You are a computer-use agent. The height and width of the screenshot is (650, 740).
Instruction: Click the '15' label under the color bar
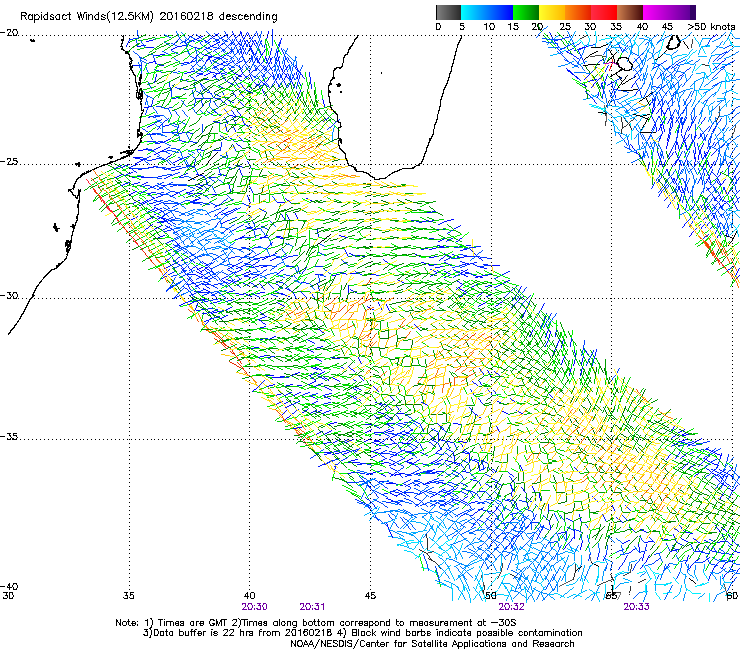point(513,27)
